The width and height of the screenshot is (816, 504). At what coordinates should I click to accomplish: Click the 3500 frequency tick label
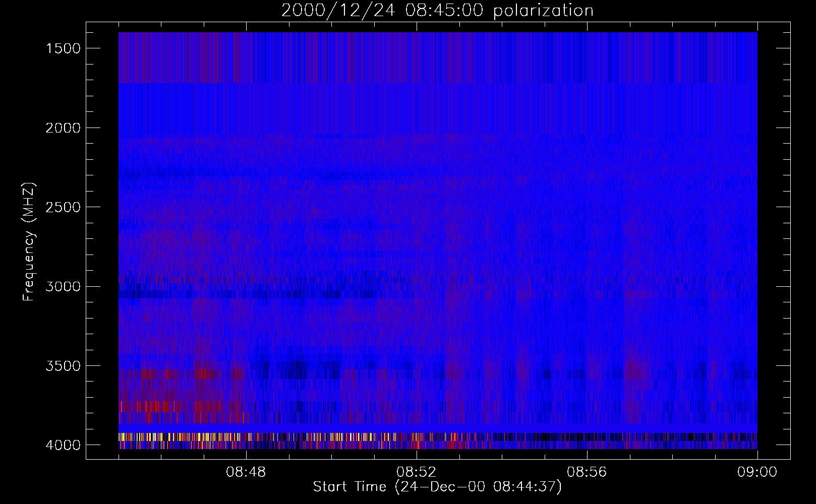click(63, 366)
